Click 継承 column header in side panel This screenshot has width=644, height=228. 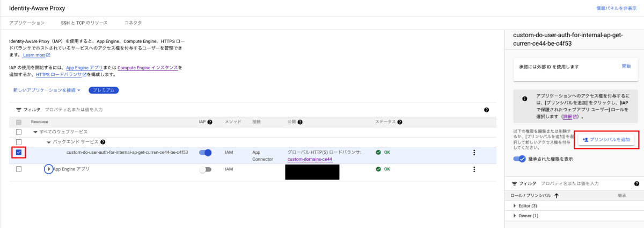coord(621,196)
